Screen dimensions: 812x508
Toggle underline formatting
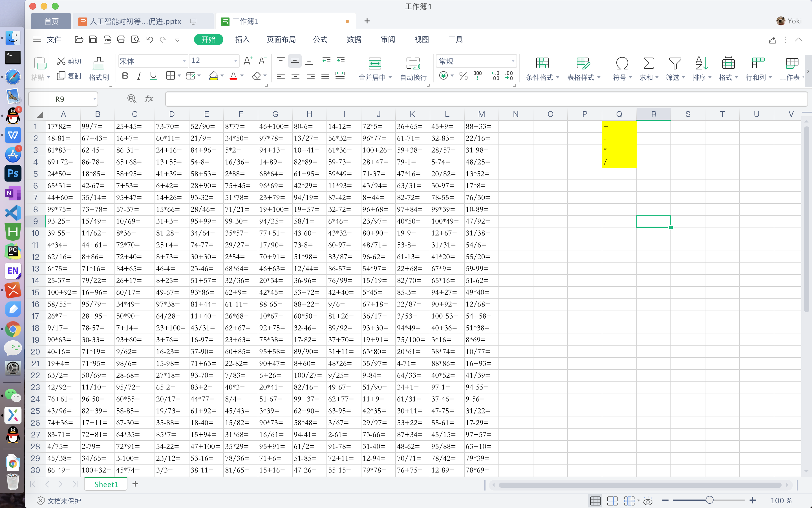153,76
